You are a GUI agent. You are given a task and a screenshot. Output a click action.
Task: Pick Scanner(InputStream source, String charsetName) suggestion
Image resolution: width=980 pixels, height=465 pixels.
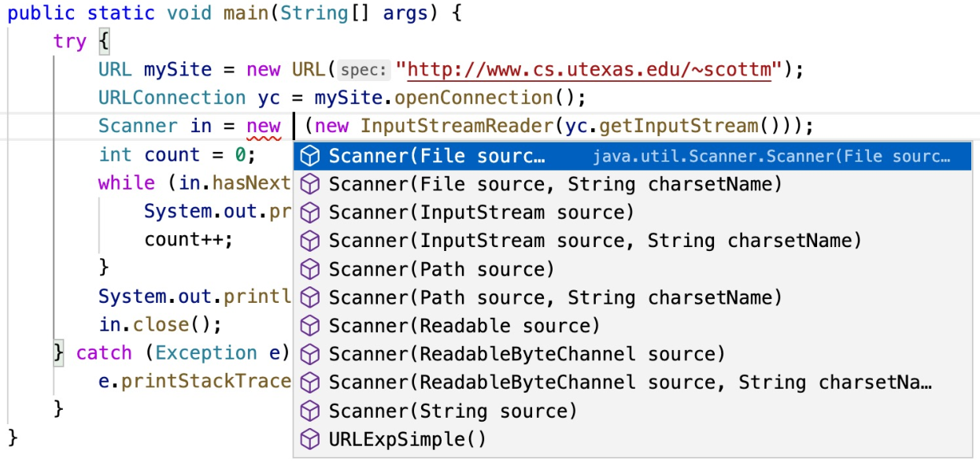633,241
